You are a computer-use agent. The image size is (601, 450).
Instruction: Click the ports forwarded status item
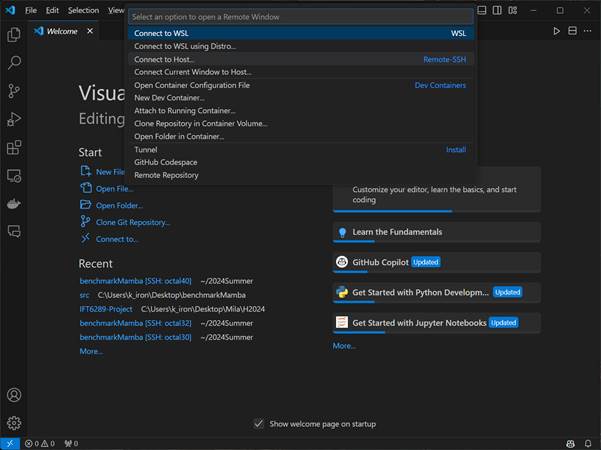coord(71,443)
